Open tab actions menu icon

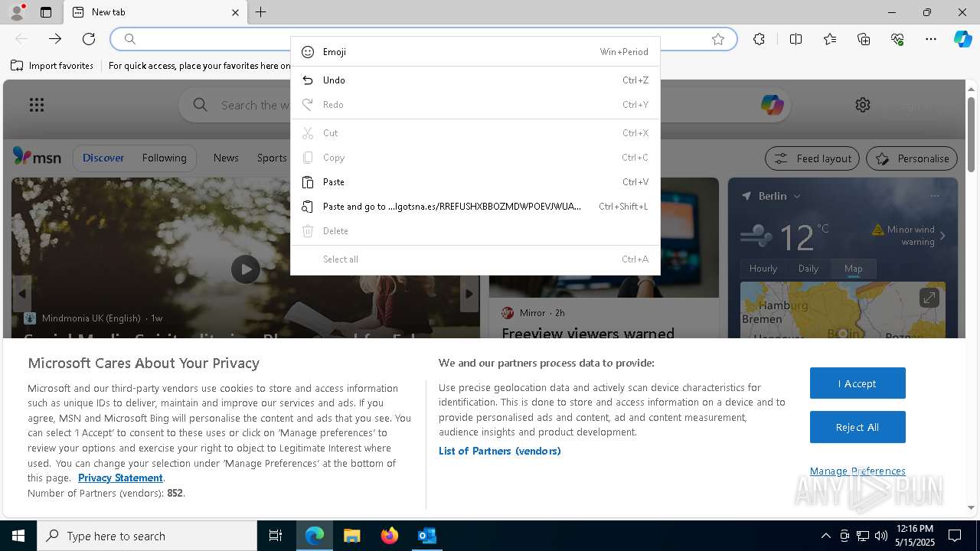tap(46, 12)
